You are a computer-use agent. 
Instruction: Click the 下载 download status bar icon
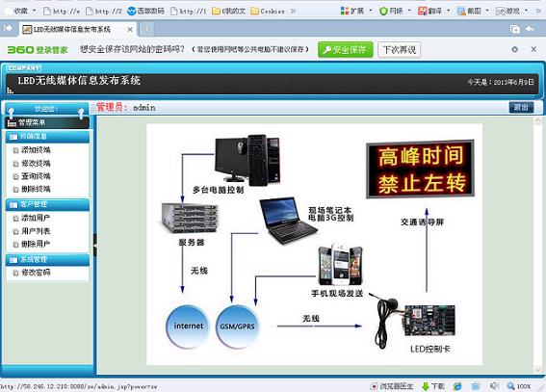tap(426, 385)
